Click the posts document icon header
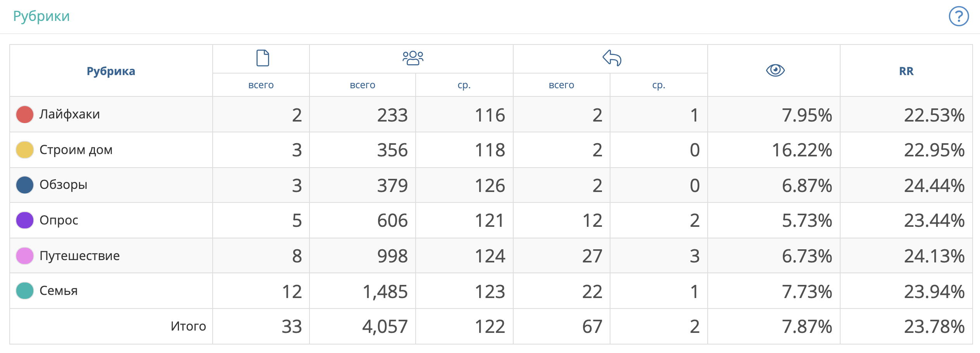 (263, 58)
